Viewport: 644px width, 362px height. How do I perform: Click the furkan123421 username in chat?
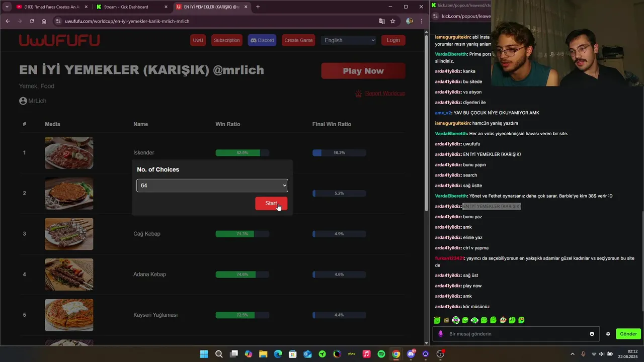[450, 258]
